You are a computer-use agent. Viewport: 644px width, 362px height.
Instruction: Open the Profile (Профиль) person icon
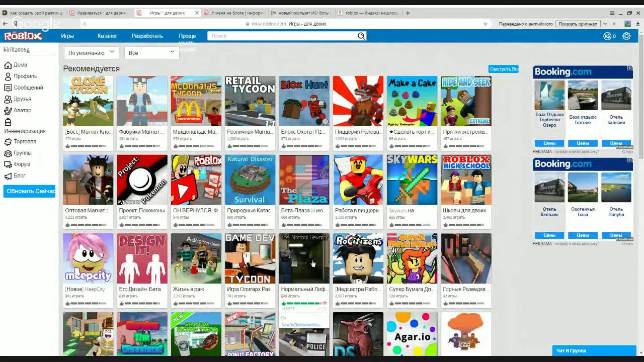8,76
